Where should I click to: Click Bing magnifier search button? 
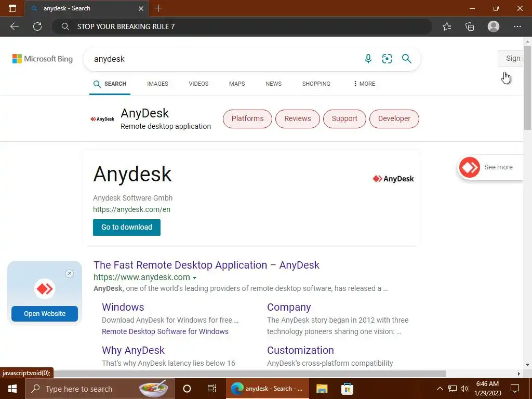406,59
